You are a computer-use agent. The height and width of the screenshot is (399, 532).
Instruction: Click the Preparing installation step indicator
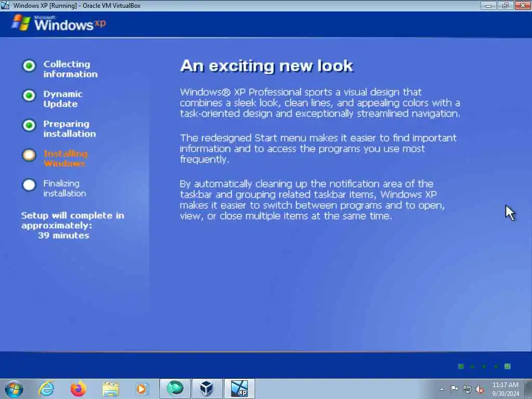pos(29,126)
